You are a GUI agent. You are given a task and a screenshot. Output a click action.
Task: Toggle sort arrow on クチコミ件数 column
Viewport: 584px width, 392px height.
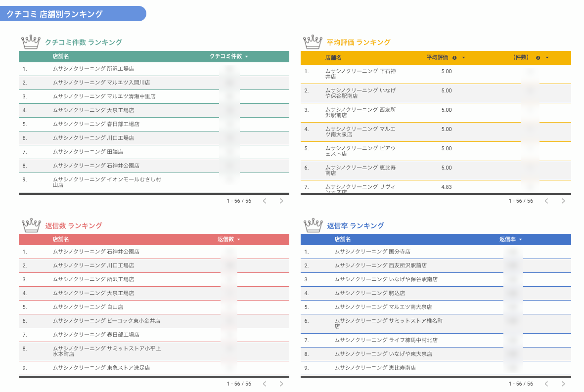click(247, 56)
